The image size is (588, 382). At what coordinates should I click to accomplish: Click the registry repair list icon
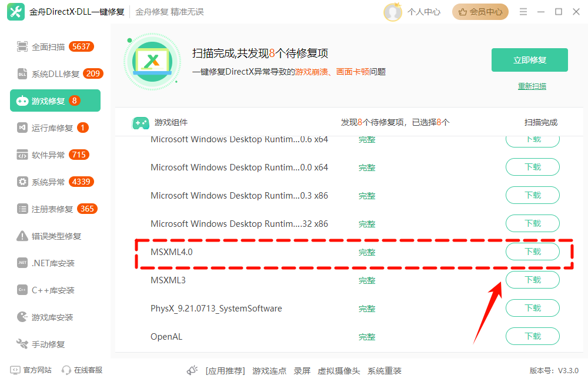tap(22, 209)
